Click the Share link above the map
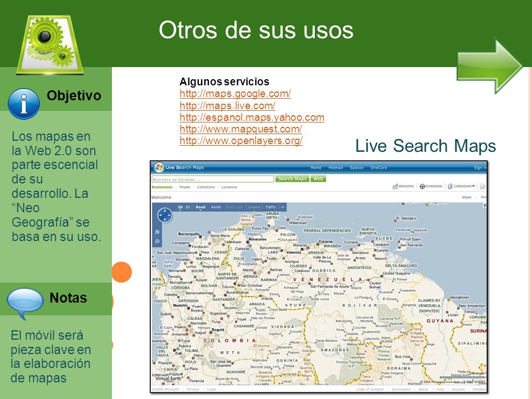The height and width of the screenshot is (399, 532). pos(467,197)
